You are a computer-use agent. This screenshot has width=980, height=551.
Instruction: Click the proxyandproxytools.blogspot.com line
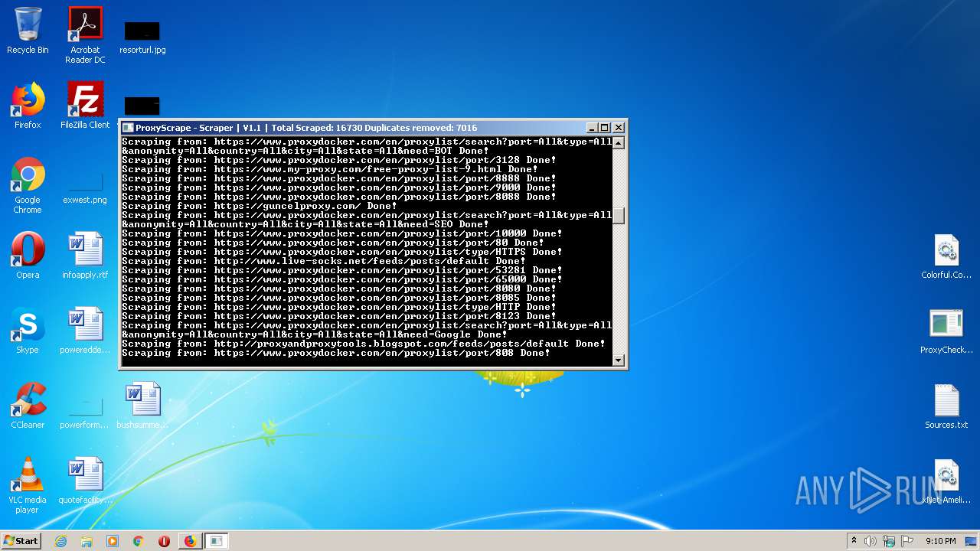(x=364, y=344)
